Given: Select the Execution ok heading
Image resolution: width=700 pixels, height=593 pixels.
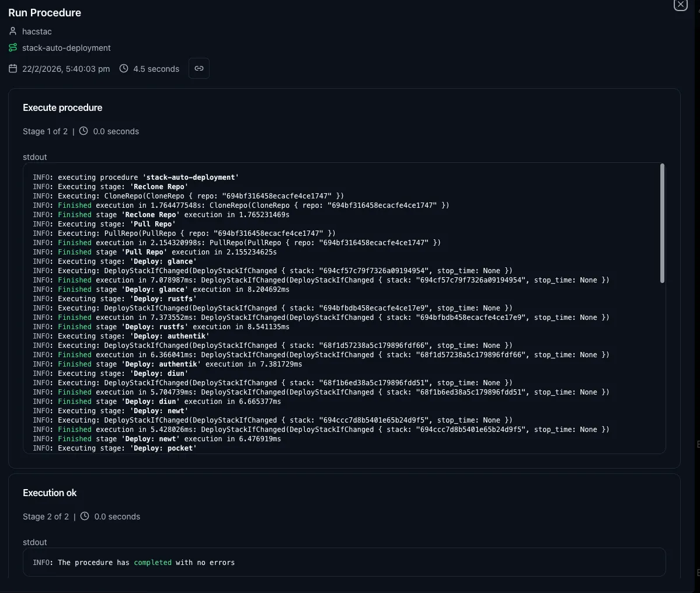Looking at the screenshot, I should tap(50, 493).
